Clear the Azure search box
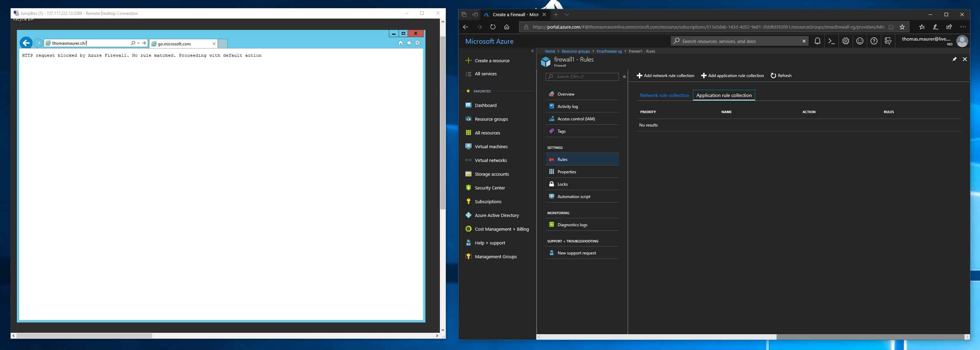The width and height of the screenshot is (980, 350). [x=804, y=41]
